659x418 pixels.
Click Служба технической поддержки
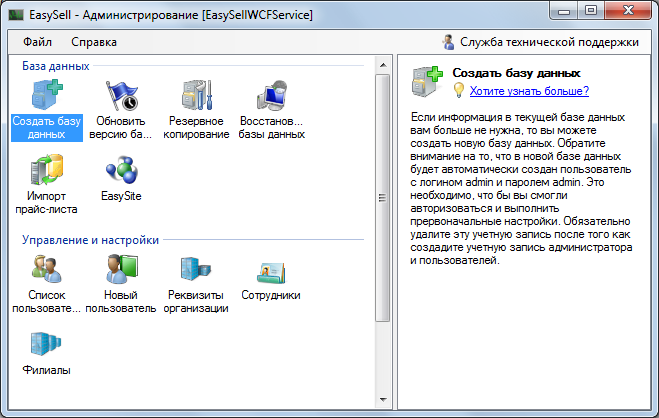coord(549,42)
